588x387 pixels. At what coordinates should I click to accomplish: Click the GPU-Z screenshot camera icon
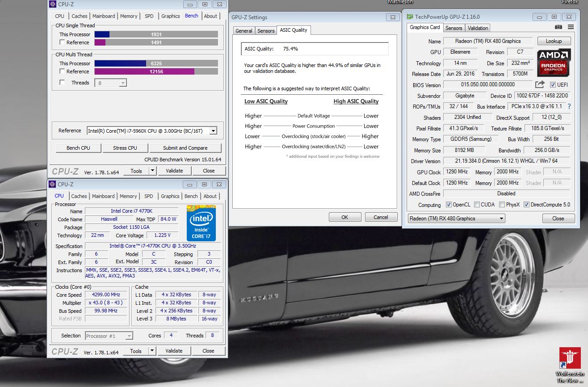pos(559,27)
